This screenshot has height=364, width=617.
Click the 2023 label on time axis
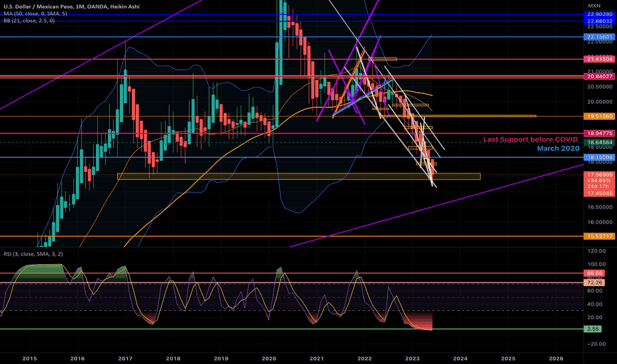coord(412,359)
